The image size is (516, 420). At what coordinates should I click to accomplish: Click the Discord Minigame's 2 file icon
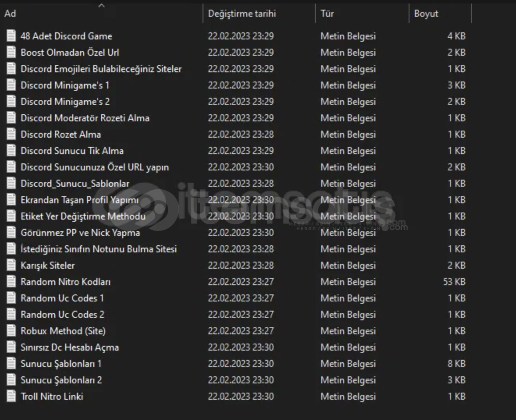[x=11, y=101]
